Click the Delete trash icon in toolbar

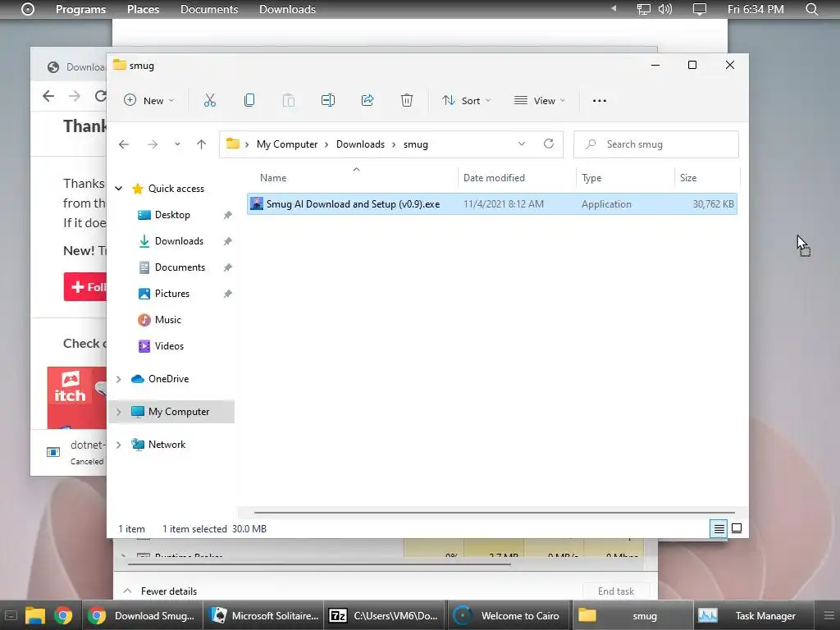coord(407,100)
